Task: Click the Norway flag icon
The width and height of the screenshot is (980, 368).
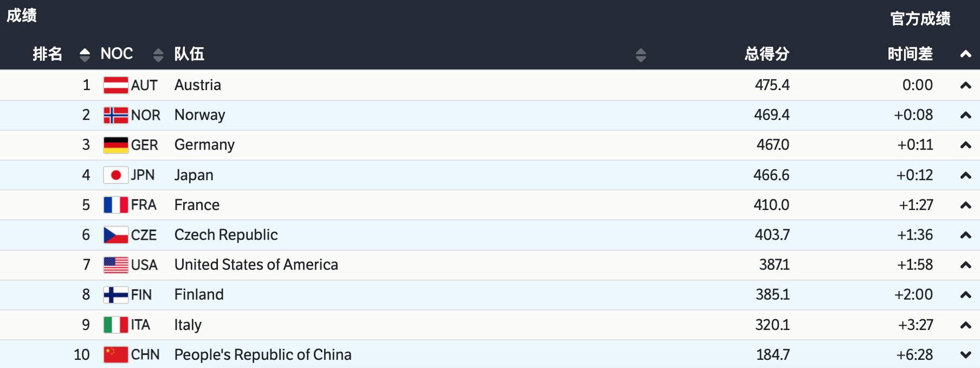Action: [115, 115]
